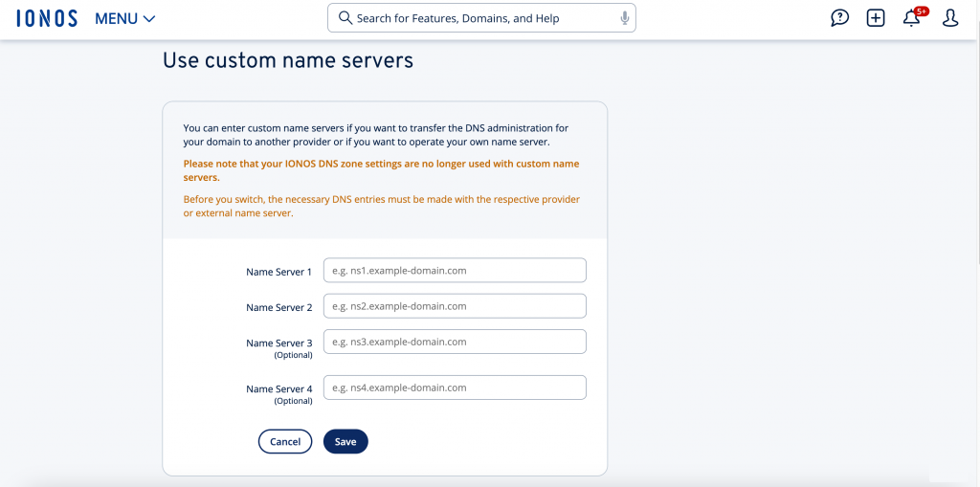980x487 pixels.
Task: Focus the optional Name Server 3 field
Action: [x=455, y=342]
